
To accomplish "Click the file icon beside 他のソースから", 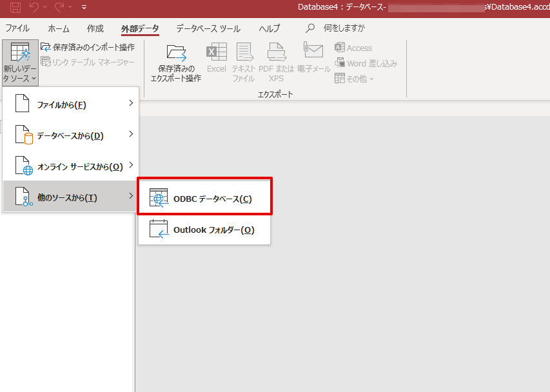I will (24, 197).
